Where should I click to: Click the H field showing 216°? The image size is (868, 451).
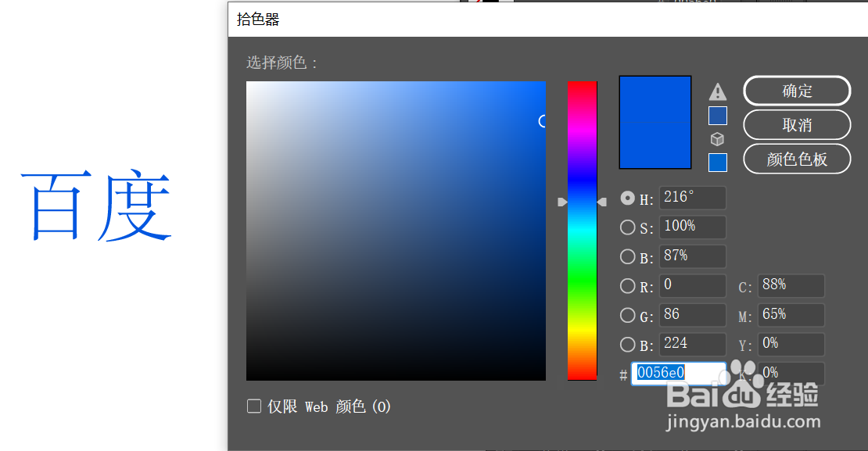(x=693, y=198)
